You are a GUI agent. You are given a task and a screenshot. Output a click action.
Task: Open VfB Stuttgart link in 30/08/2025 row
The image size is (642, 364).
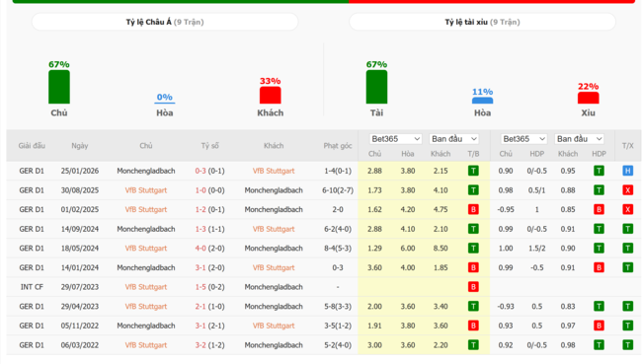point(146,190)
